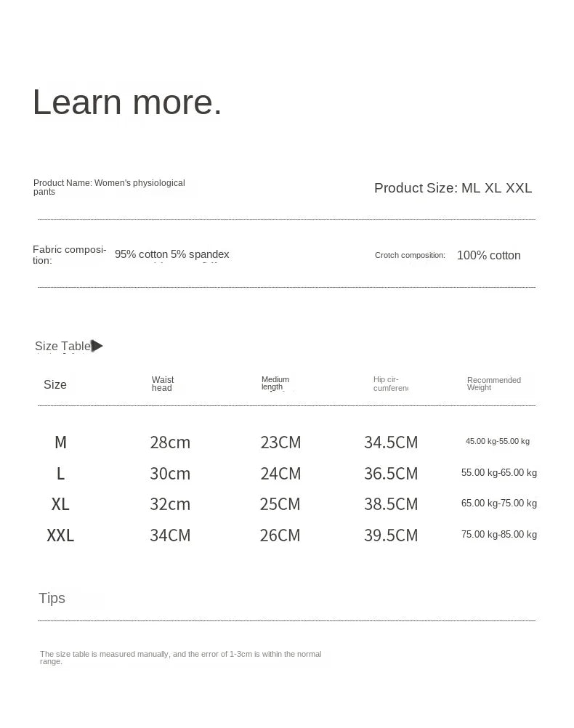Select the L size row label
The image size is (574, 728).
pos(60,474)
